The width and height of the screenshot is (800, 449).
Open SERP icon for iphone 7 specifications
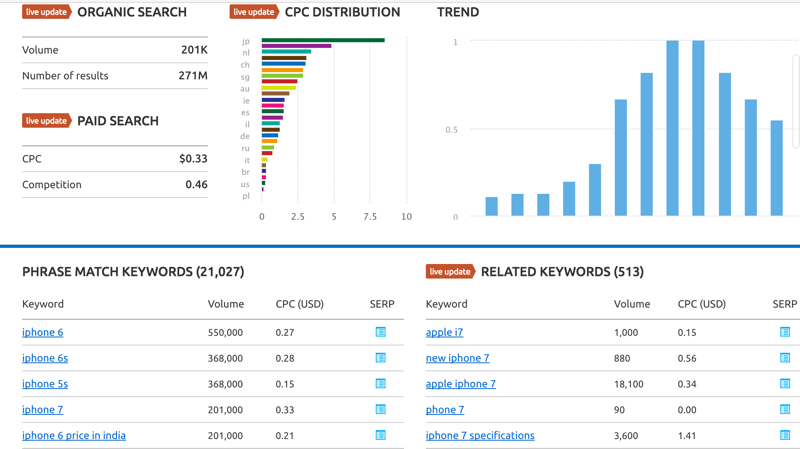pyautogui.click(x=785, y=435)
